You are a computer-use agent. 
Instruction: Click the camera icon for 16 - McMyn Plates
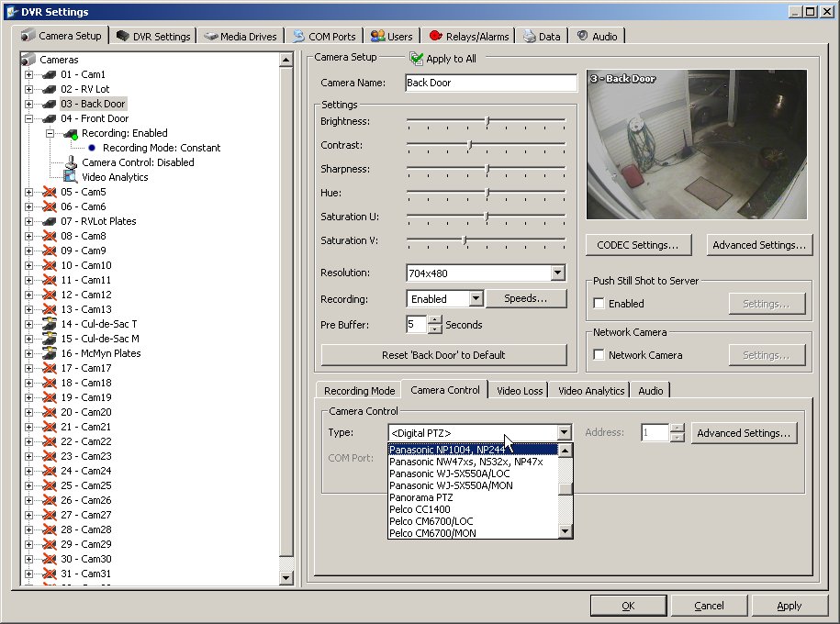(49, 353)
